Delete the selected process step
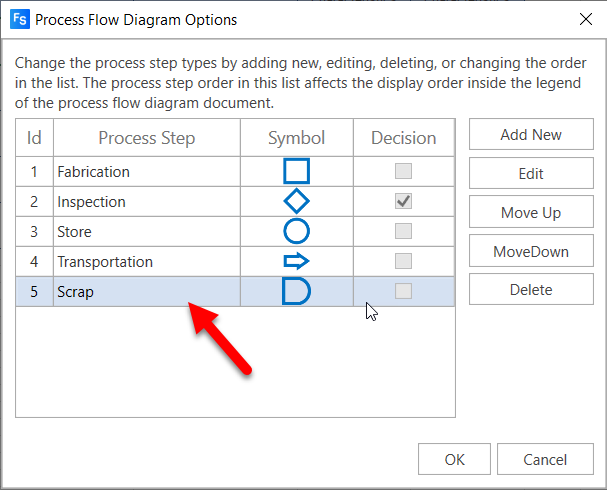Screen dimensions: 607x490 (x=531, y=290)
